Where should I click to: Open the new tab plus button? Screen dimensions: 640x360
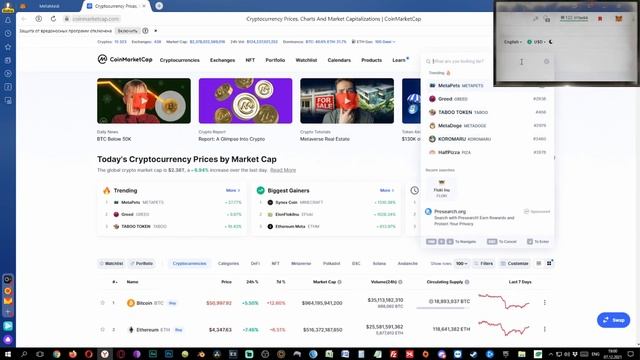[x=159, y=6]
